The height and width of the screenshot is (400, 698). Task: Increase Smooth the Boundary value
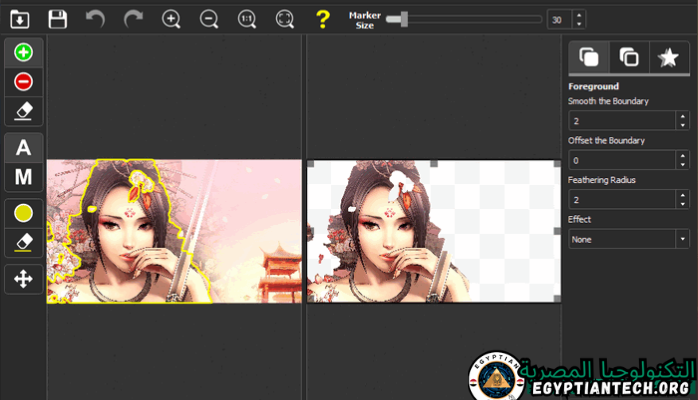(x=682, y=116)
